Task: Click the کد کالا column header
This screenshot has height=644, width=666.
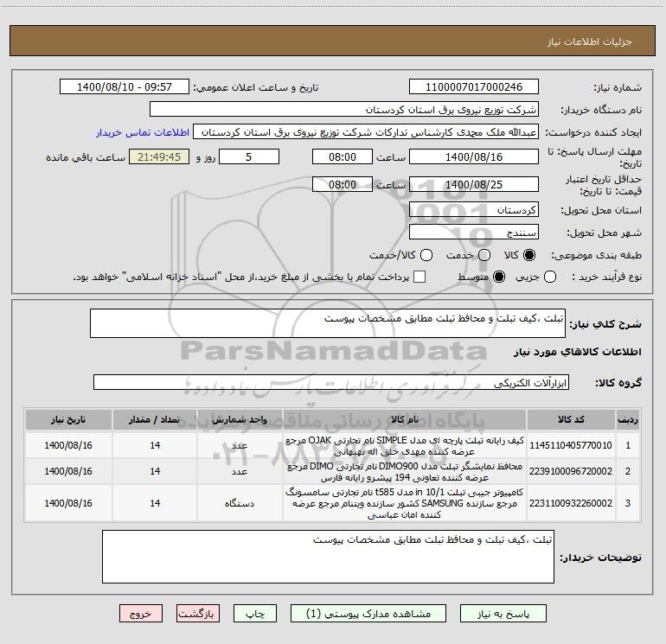Action: (571, 419)
